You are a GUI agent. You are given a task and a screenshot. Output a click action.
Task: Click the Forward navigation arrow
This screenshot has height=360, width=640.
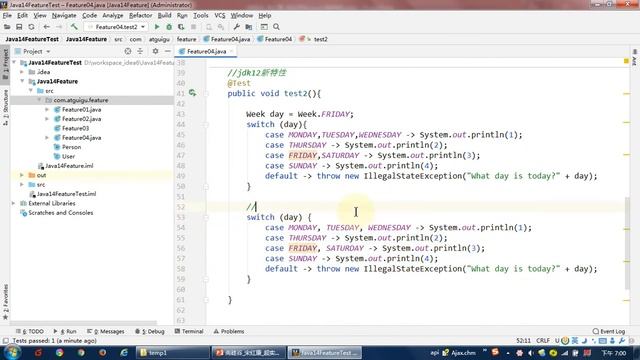59,27
